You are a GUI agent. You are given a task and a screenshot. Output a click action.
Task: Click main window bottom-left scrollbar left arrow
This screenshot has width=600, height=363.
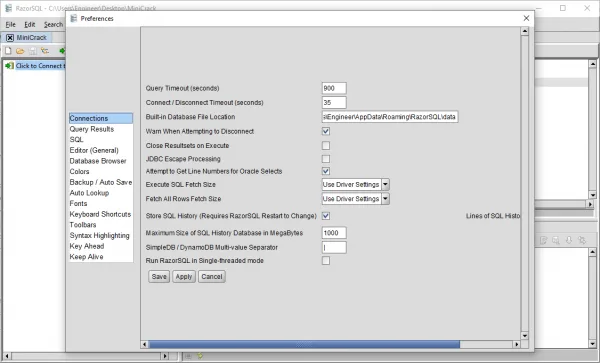[7, 356]
